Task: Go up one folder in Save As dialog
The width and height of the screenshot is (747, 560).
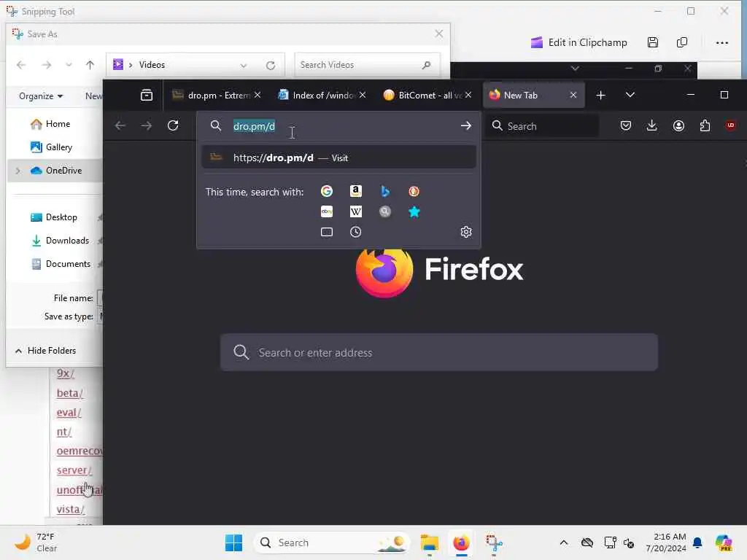Action: click(90, 65)
